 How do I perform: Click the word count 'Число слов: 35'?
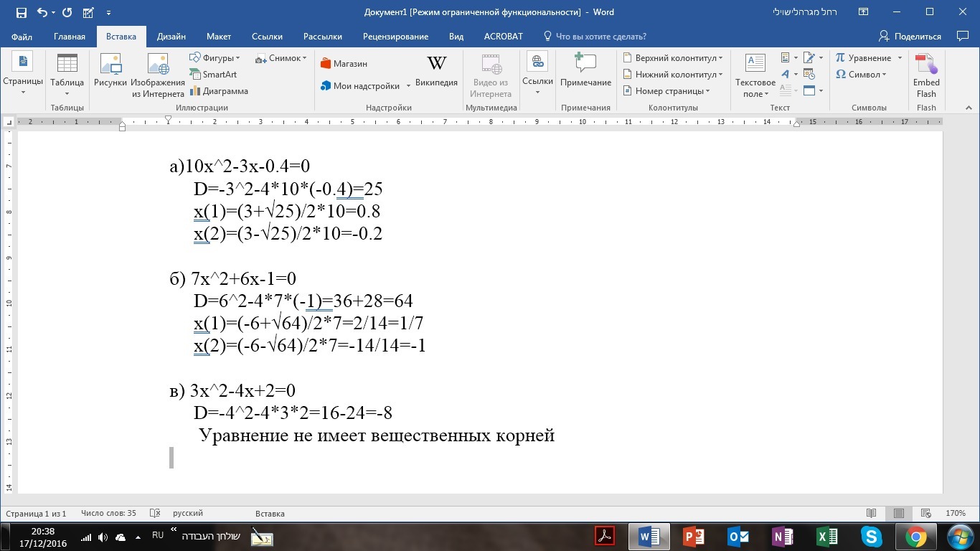point(108,514)
